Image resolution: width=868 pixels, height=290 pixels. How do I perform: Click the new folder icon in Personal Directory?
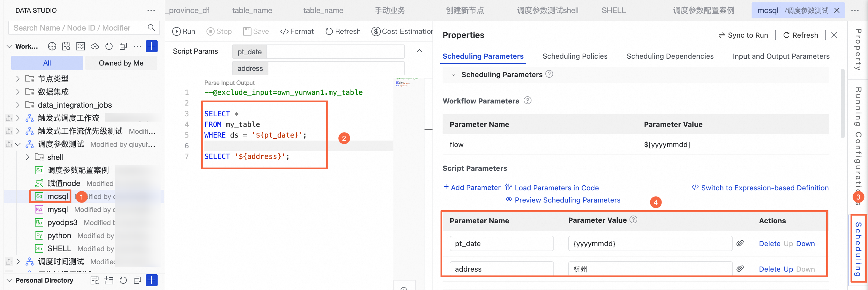pos(109,280)
